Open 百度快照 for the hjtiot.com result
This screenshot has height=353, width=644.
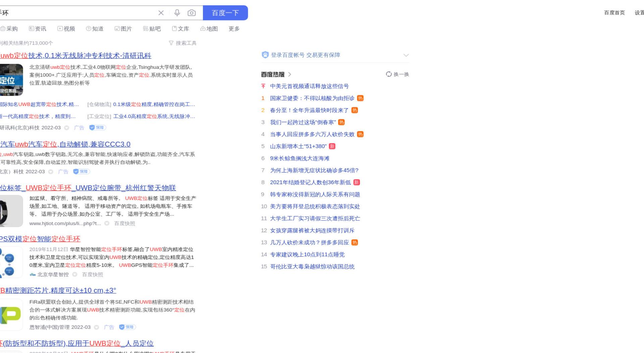[x=125, y=223]
